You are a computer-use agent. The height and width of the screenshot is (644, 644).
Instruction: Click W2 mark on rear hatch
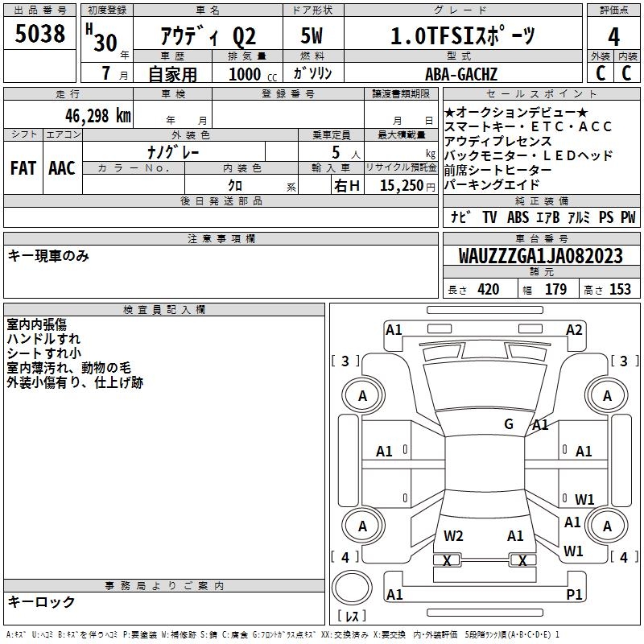click(453, 535)
